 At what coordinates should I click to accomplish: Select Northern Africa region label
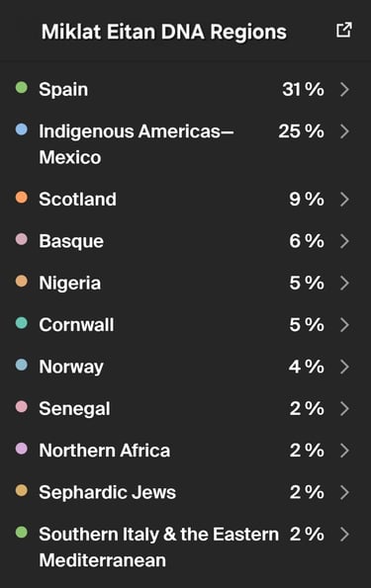click(x=105, y=451)
